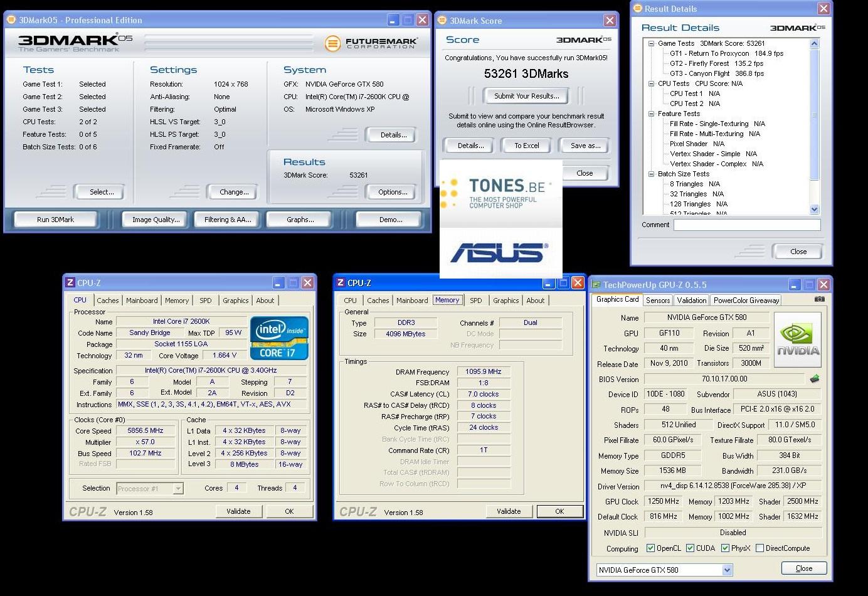Click Submit Your Results button
868x596 pixels.
[x=526, y=96]
